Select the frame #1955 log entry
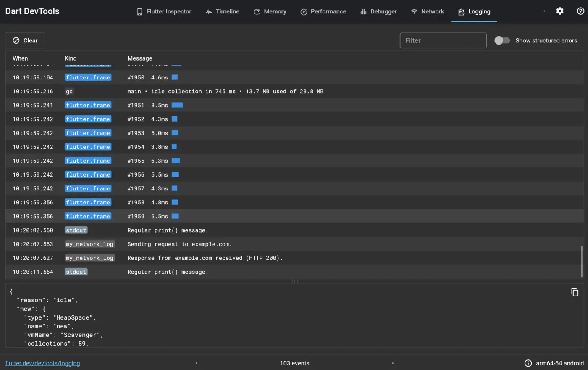588x370 pixels. 294,161
